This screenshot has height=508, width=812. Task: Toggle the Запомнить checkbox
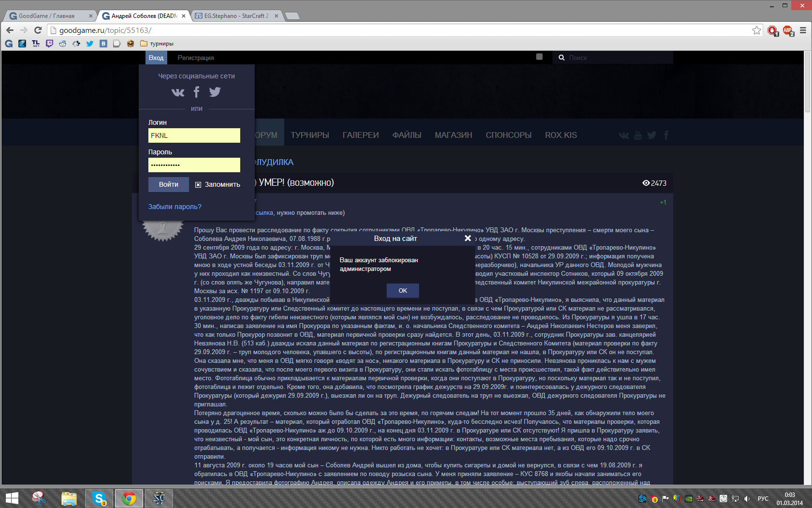pyautogui.click(x=198, y=185)
